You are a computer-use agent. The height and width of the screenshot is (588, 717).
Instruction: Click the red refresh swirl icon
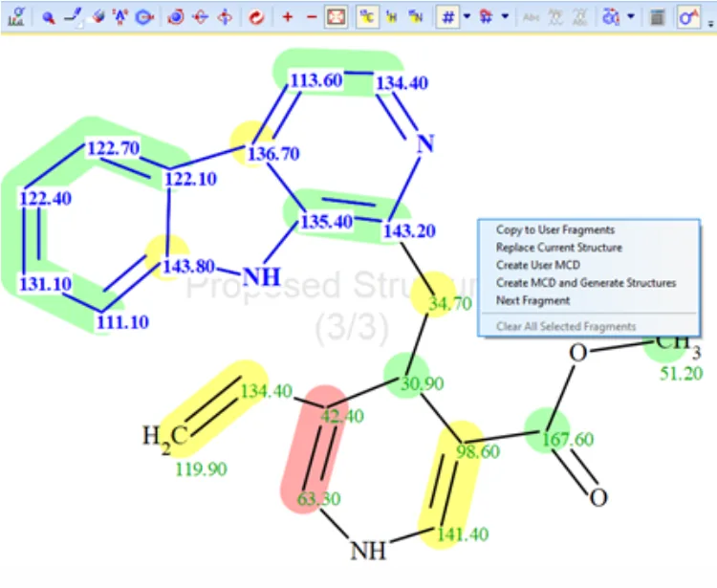pos(256,17)
